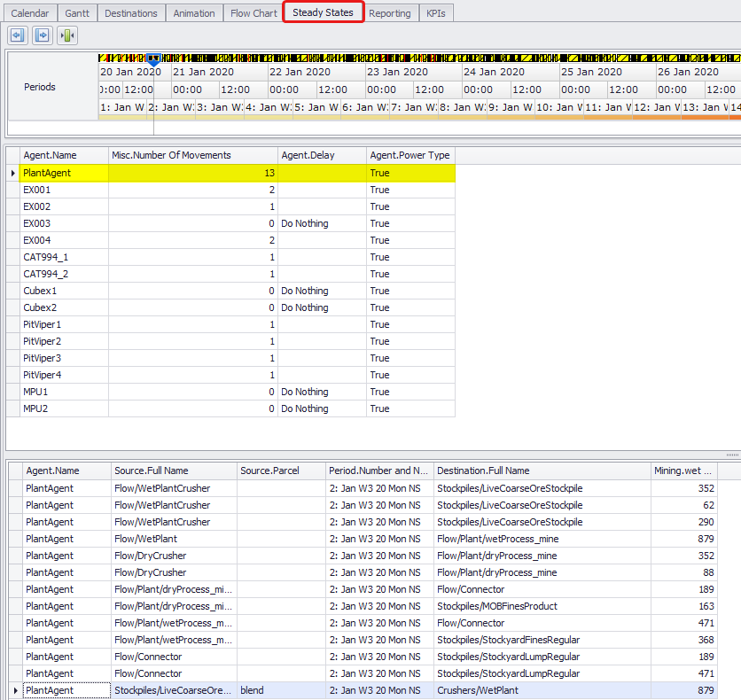Screen dimensions: 741x700
Task: Click the green fit-to-width toolbar icon
Action: coord(67,35)
